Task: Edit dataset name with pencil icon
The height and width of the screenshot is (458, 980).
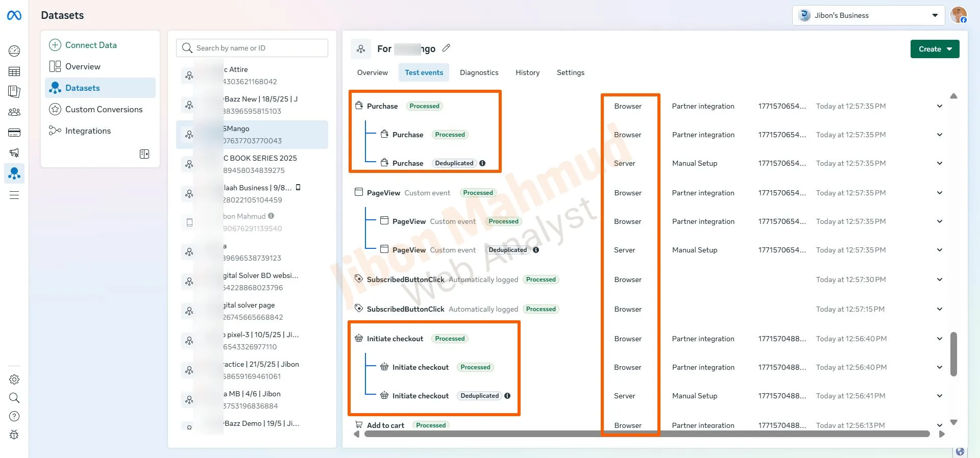Action: click(446, 48)
